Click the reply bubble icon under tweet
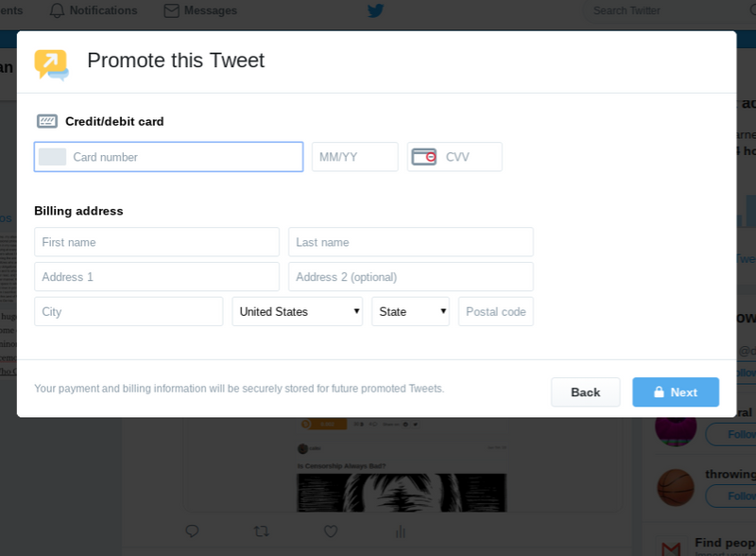 (x=192, y=531)
